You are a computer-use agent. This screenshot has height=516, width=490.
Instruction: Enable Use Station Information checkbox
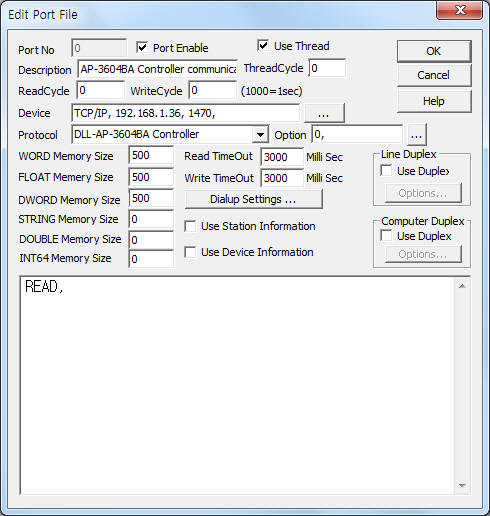click(190, 226)
